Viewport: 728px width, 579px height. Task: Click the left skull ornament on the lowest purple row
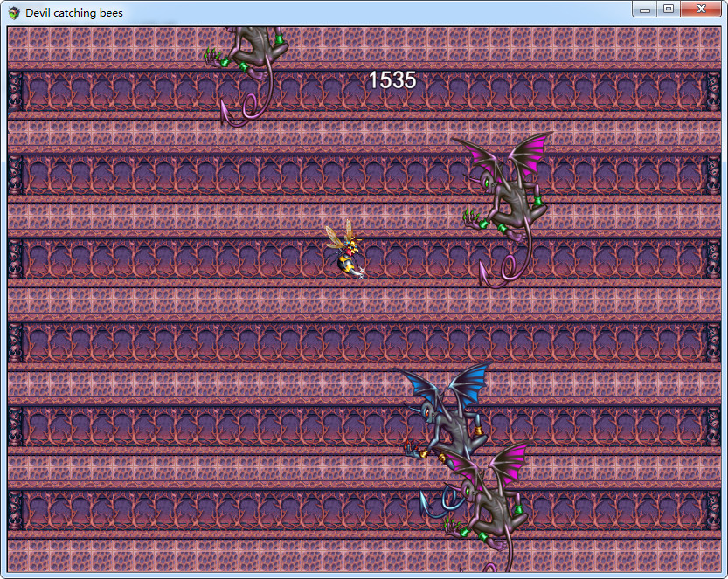click(x=15, y=511)
